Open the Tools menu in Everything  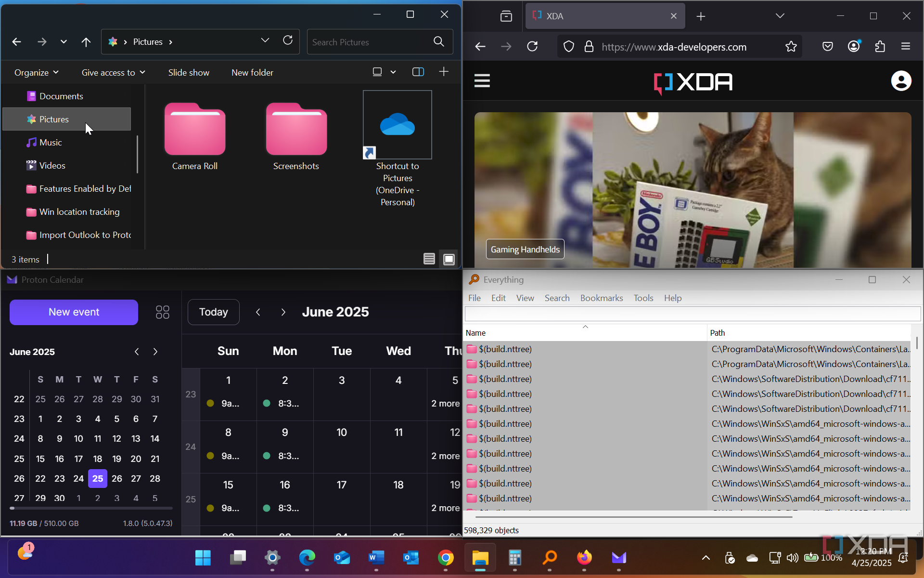click(643, 298)
